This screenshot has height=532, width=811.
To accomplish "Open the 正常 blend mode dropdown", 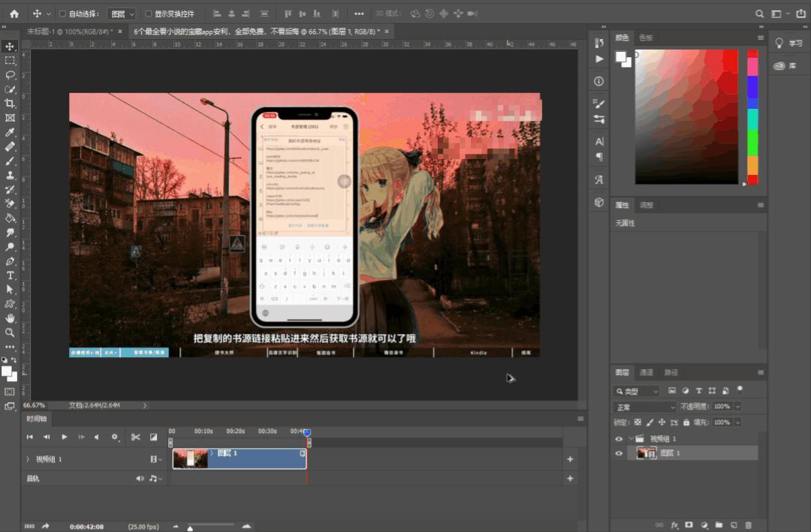I will pos(644,406).
